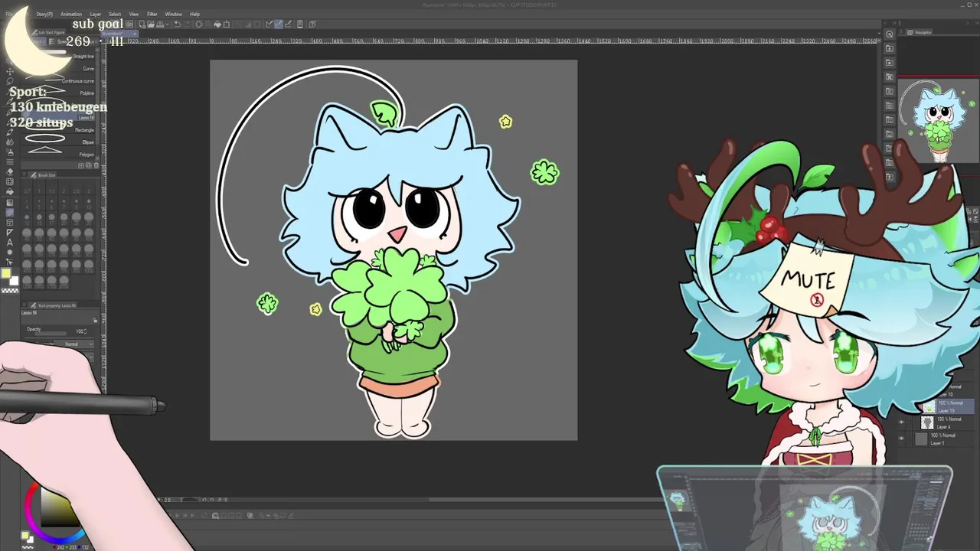Click the New document icon

142,24
